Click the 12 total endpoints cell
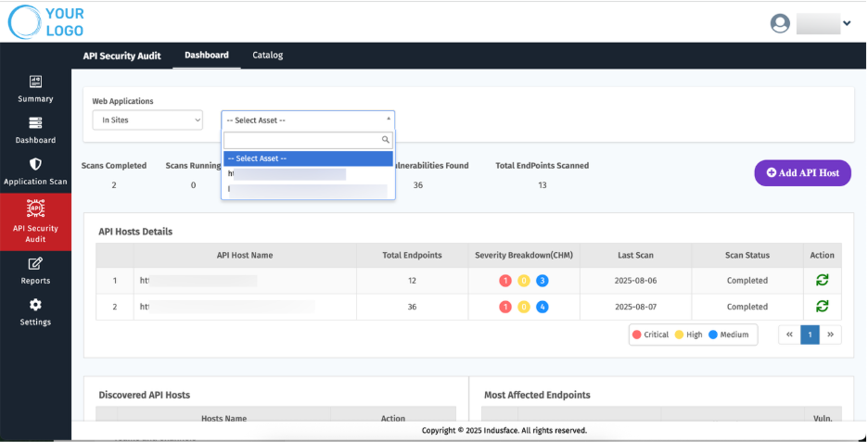The height and width of the screenshot is (442, 868). pos(412,281)
